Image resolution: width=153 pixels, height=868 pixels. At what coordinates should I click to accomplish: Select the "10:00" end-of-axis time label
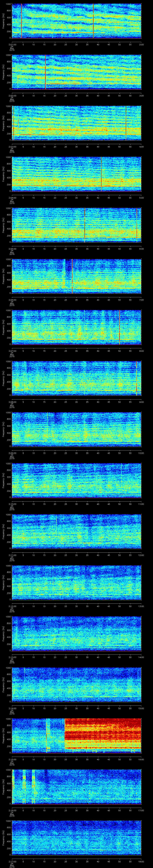(141, 453)
